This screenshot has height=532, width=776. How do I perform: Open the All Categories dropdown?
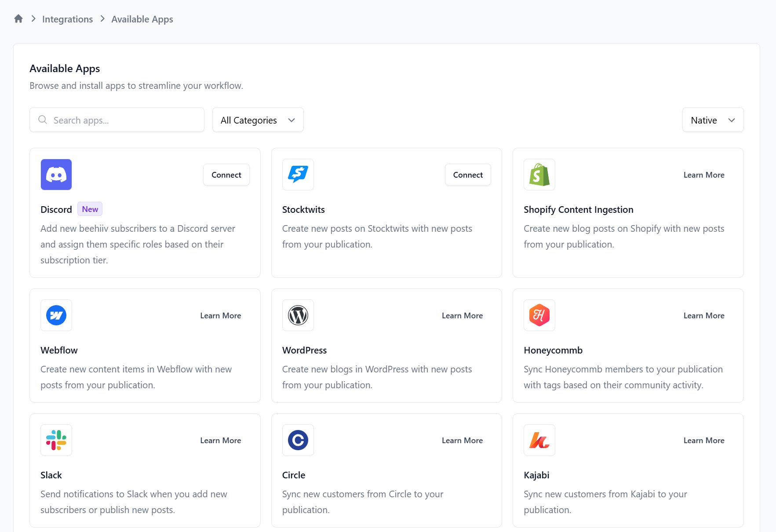click(x=257, y=120)
